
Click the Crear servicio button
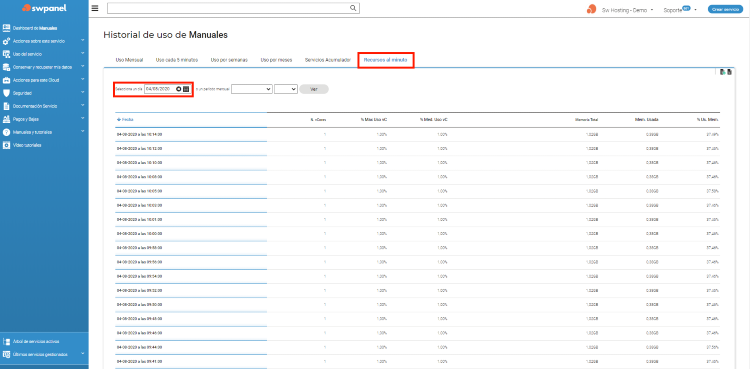click(725, 9)
